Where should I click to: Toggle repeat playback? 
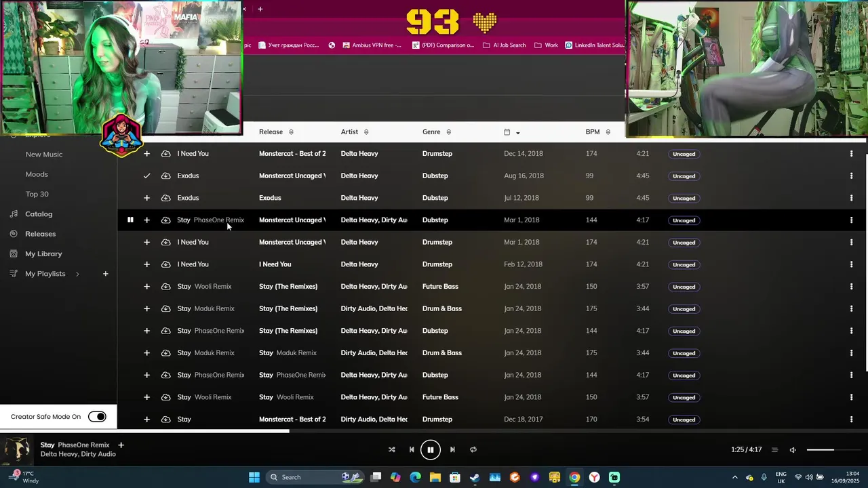pos(473,449)
